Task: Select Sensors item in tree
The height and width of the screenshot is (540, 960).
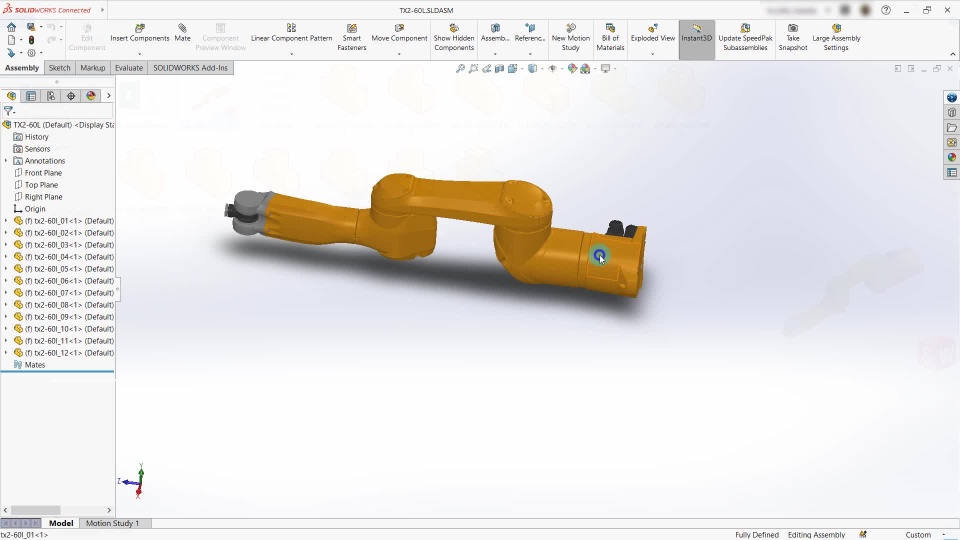Action: [32, 149]
